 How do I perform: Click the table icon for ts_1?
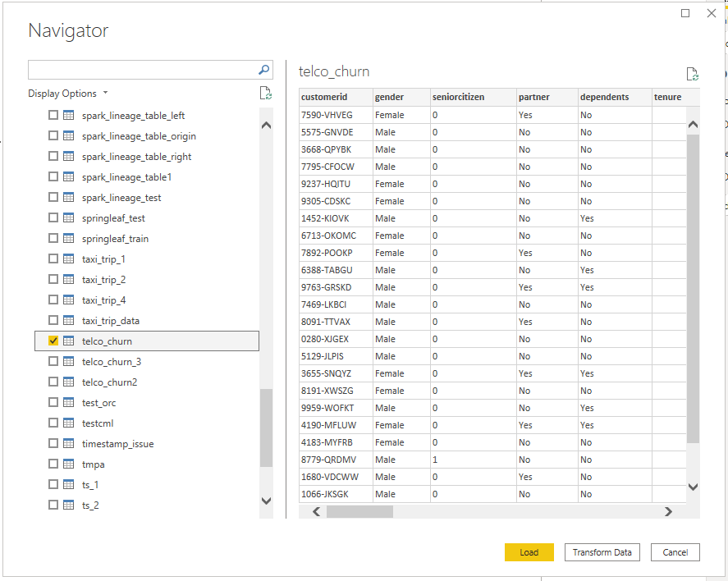point(68,484)
